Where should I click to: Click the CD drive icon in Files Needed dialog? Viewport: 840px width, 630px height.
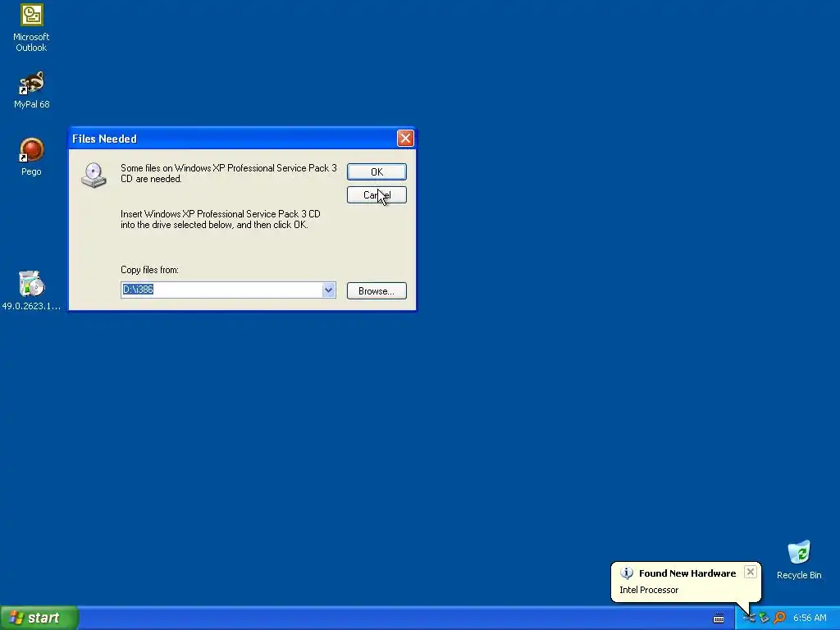(94, 176)
